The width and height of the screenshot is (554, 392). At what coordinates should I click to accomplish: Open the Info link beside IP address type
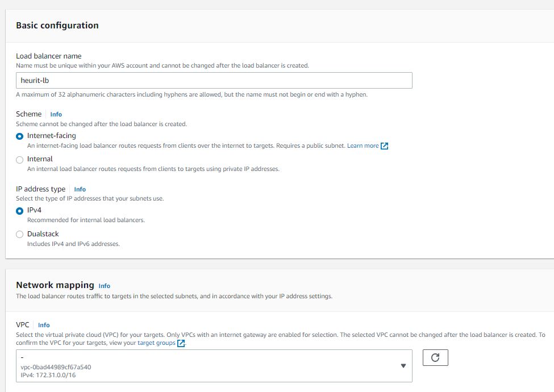click(80, 189)
